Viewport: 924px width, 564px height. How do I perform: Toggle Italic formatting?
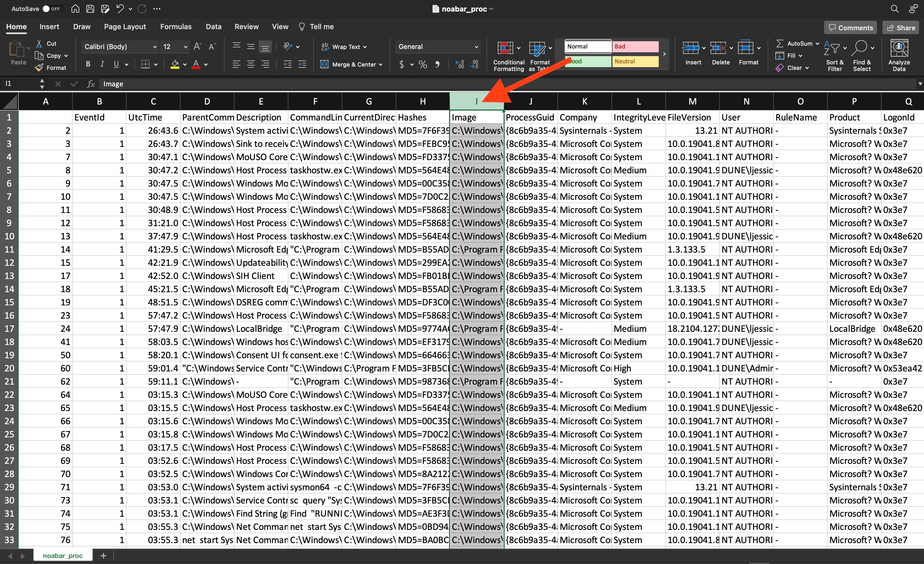tap(102, 64)
